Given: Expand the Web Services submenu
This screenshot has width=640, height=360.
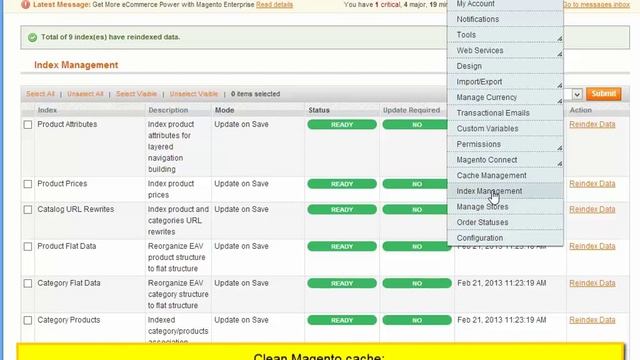Looking at the screenshot, I should (505, 51).
